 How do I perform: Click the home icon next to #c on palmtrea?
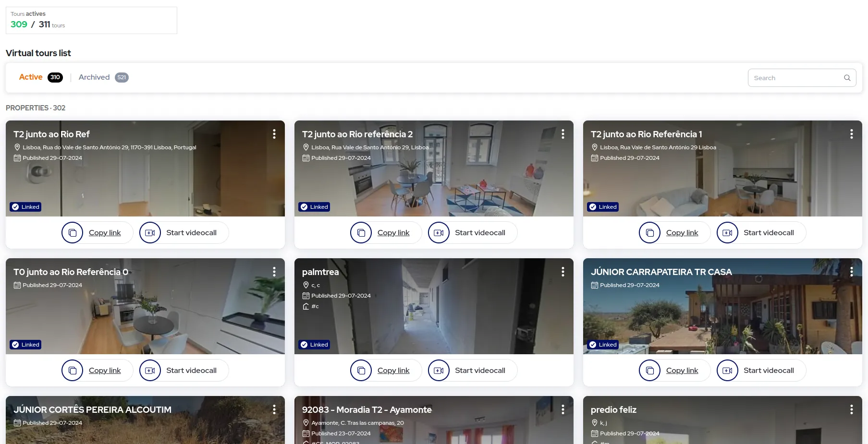(306, 306)
